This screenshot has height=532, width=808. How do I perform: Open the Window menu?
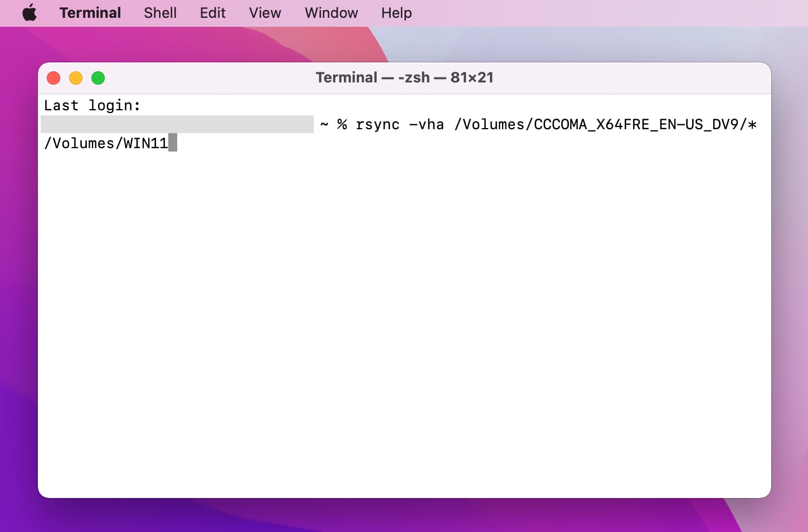click(x=331, y=12)
